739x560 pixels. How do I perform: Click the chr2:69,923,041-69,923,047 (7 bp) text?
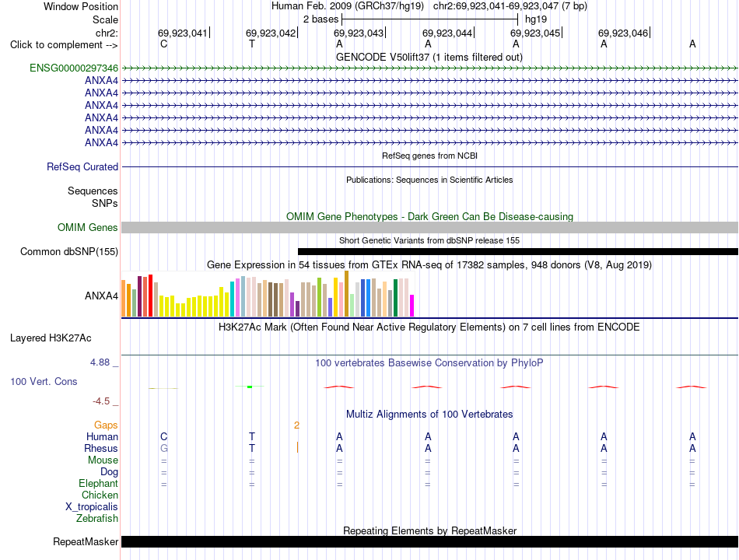[x=510, y=6]
